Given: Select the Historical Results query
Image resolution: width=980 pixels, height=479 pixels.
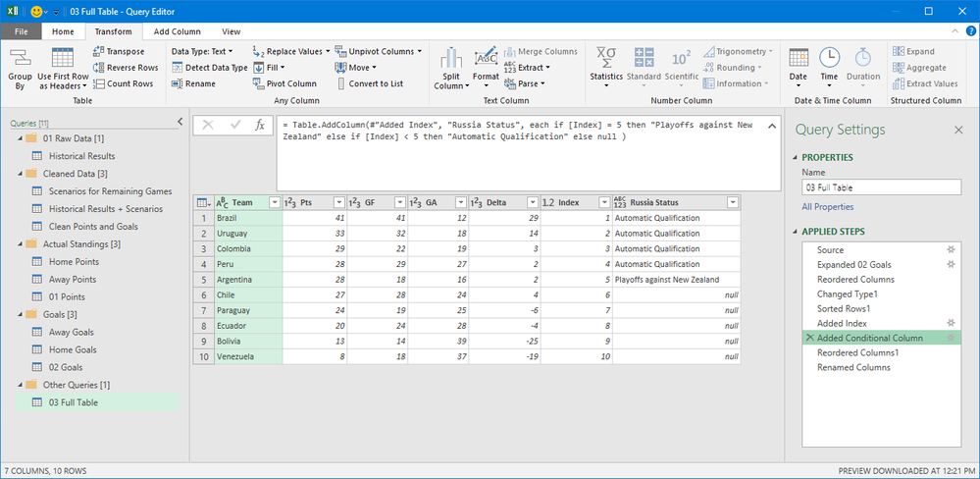Looking at the screenshot, I should [x=81, y=156].
